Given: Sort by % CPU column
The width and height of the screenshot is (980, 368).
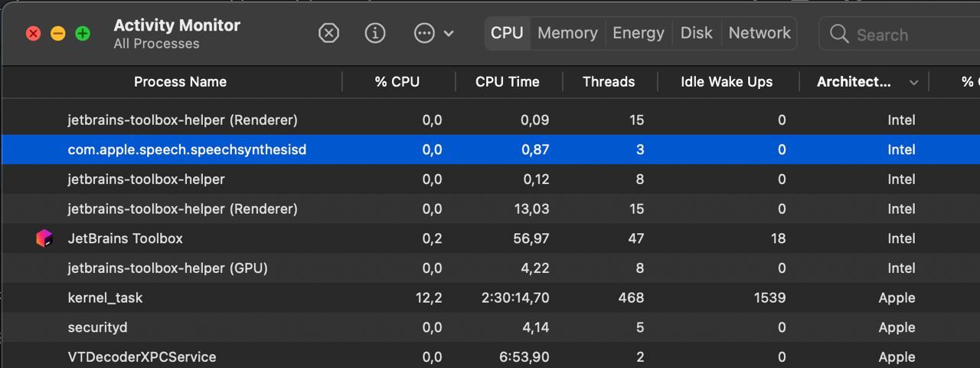Looking at the screenshot, I should 397,82.
